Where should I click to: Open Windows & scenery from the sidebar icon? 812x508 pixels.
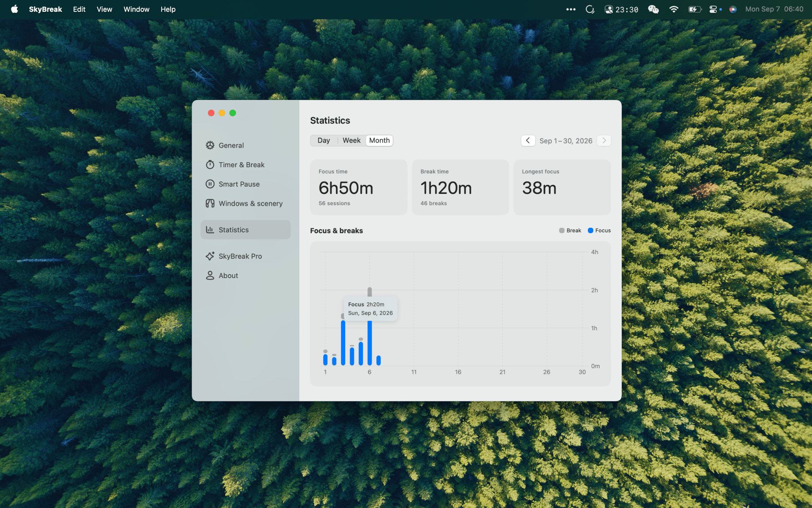click(x=210, y=204)
